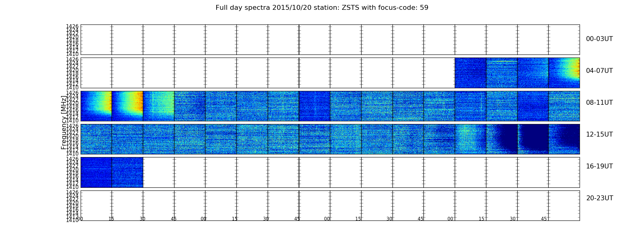Select the 00-03UT row label
Image resolution: width=644 pixels, height=245 pixels.
[599, 39]
